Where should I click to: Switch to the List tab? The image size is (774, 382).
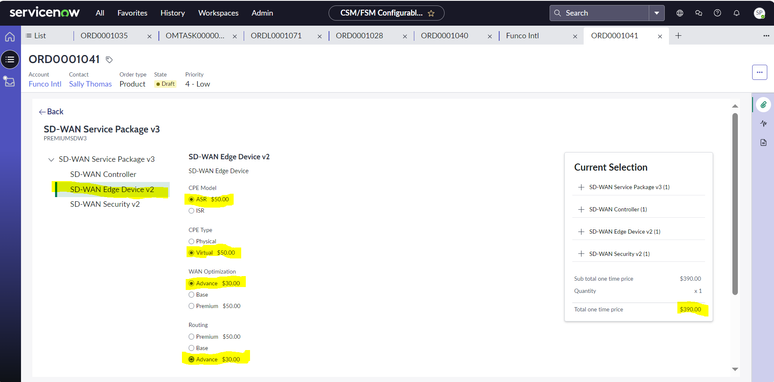click(36, 36)
